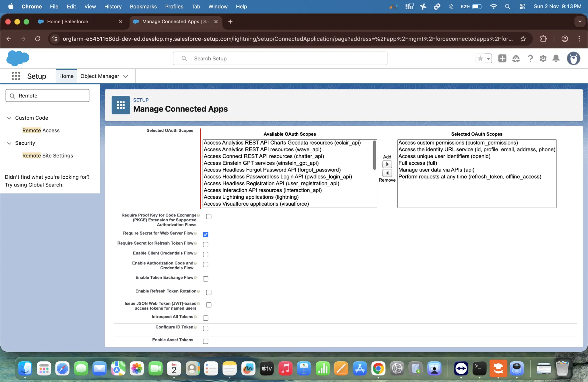Viewport: 588px width, 382px height.
Task: Click the Available OAuth Scopes scrollbar
Action: click(x=374, y=155)
